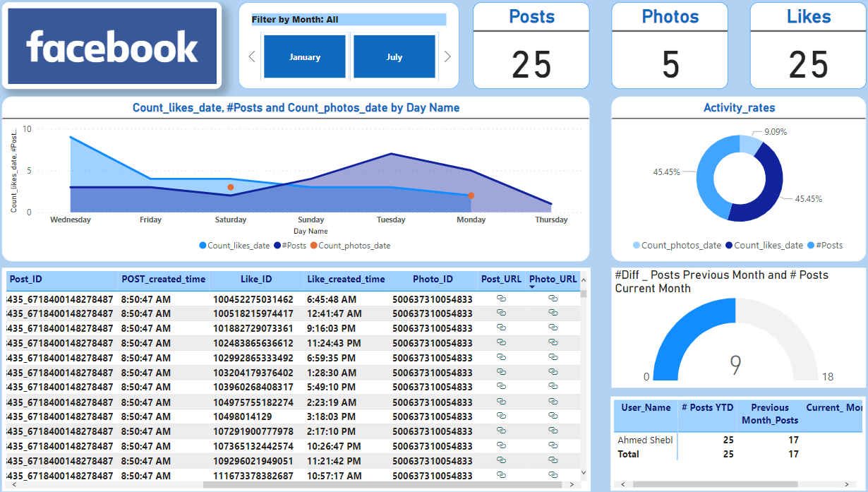
Task: Click down arrow on posts table scrollbar
Action: click(584, 473)
